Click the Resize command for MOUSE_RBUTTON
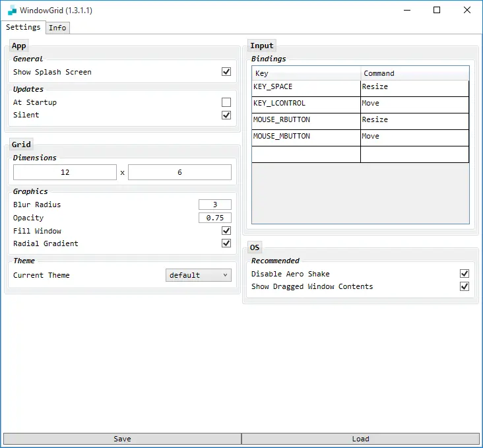 click(414, 121)
